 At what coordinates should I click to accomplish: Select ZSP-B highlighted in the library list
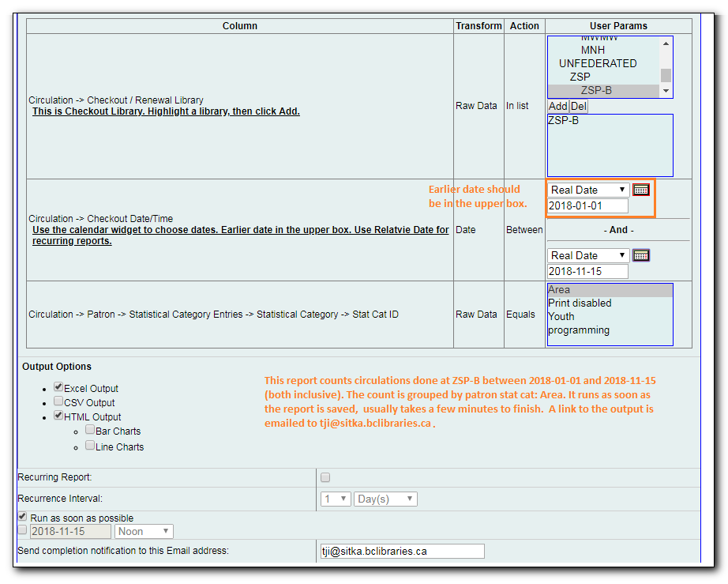point(603,91)
